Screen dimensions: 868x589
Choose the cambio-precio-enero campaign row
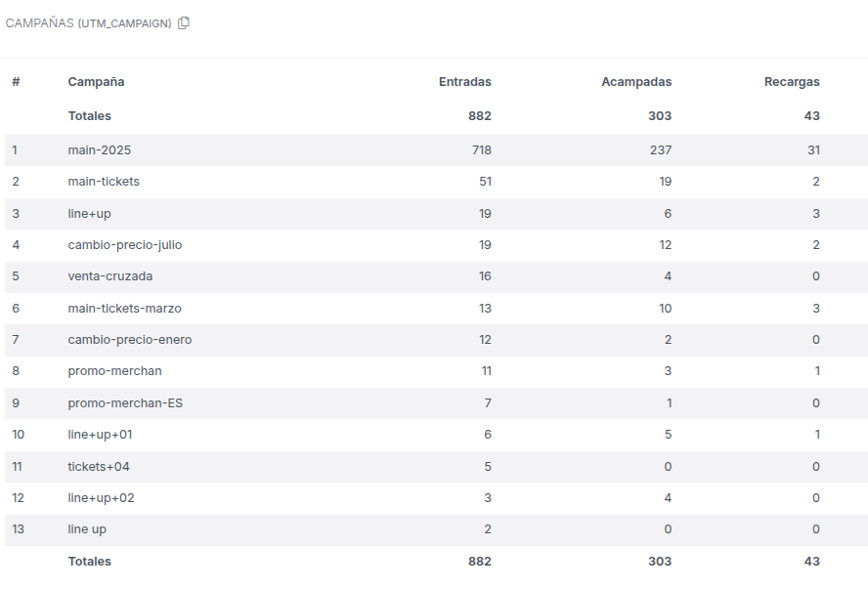(129, 340)
